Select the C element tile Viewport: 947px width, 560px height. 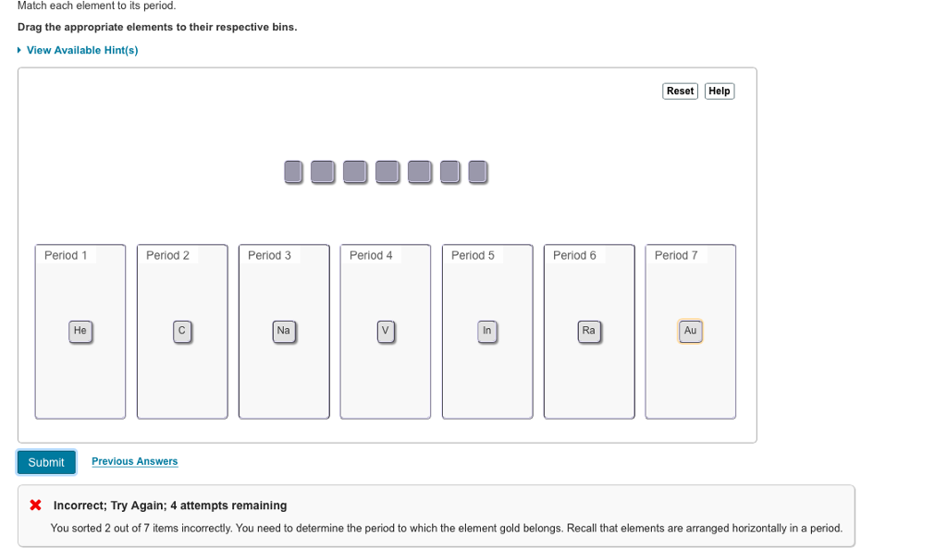click(x=181, y=331)
